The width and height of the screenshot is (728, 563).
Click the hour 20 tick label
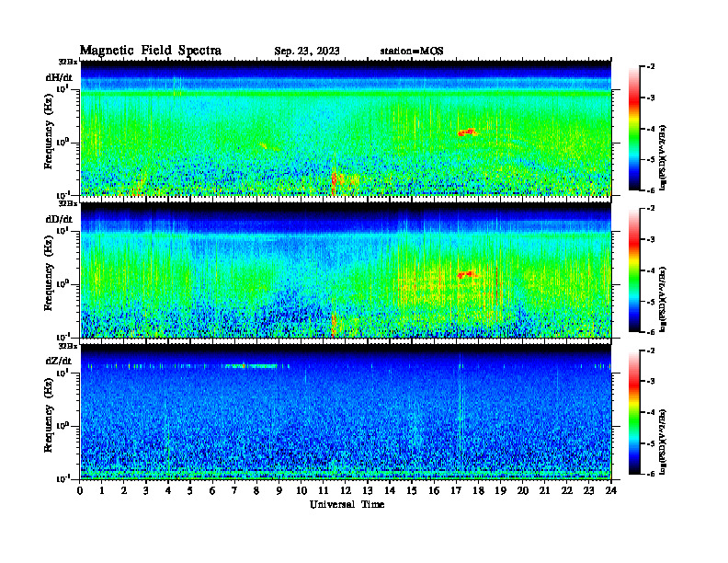tap(523, 490)
